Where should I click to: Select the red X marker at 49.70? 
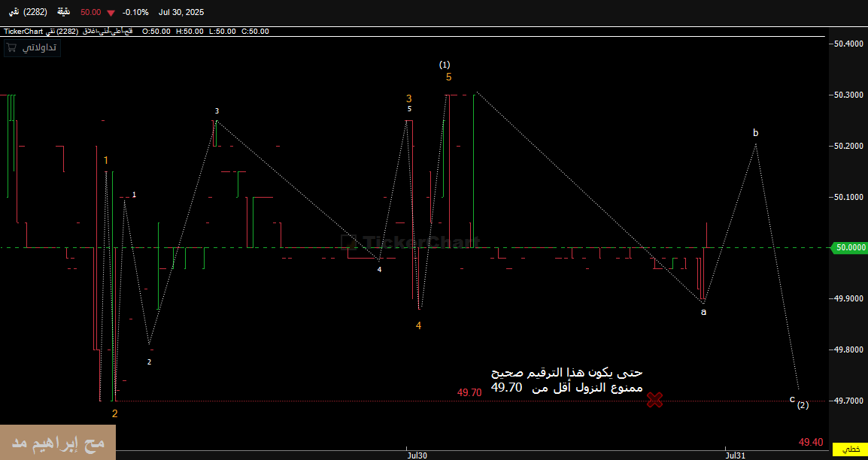pyautogui.click(x=654, y=400)
